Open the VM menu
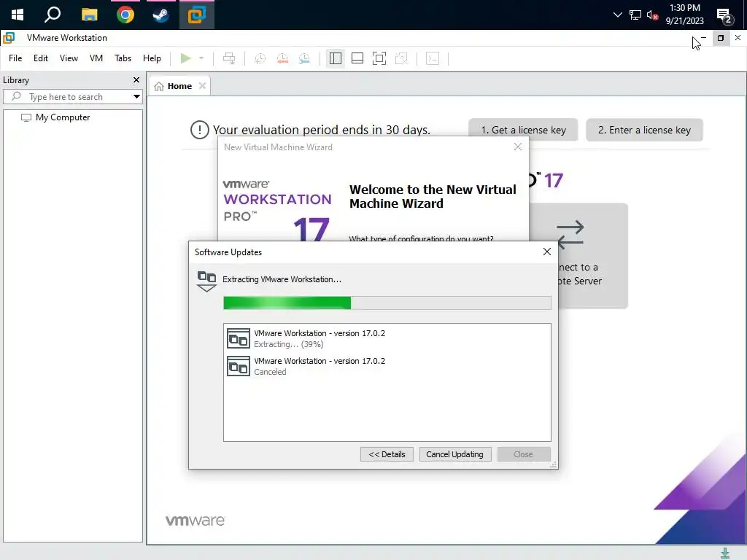This screenshot has height=560, width=747. coord(96,58)
